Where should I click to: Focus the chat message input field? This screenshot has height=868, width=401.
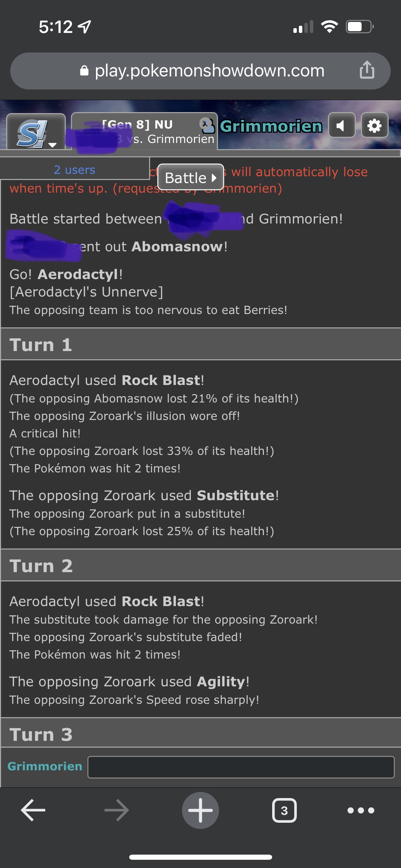pyautogui.click(x=241, y=767)
